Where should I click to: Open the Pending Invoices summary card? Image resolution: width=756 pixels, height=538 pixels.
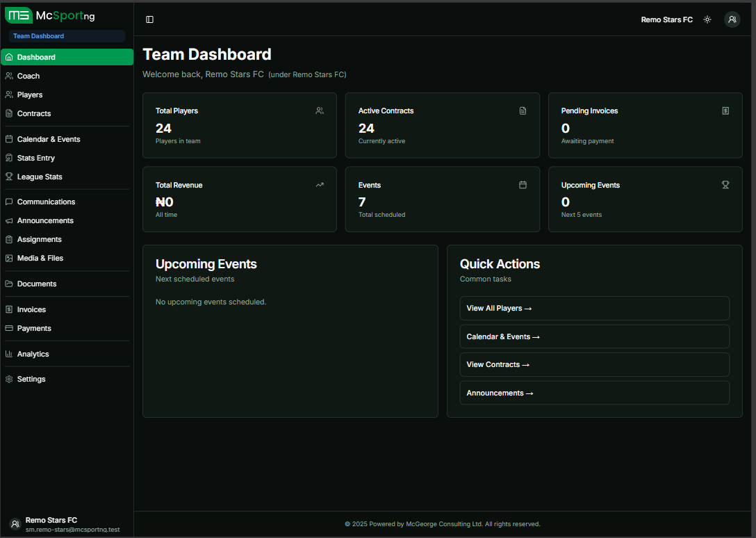[645, 126]
